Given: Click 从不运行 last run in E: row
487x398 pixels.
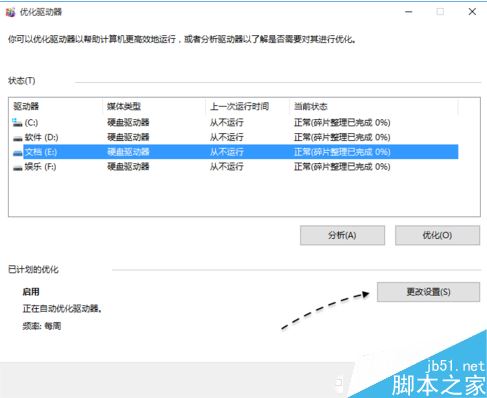Looking at the screenshot, I should tap(227, 152).
